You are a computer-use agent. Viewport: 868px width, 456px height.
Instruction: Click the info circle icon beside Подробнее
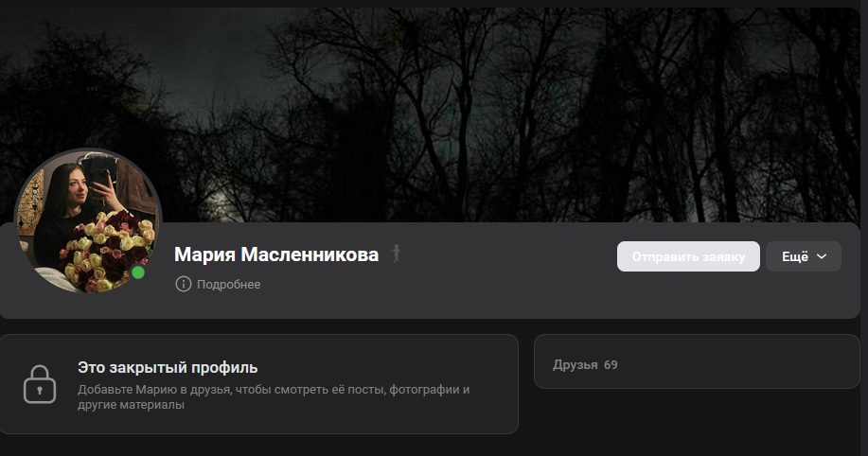click(184, 284)
